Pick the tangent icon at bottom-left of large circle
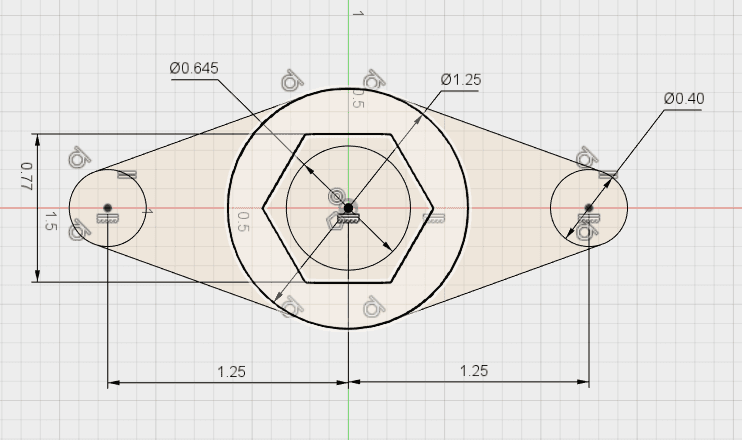 coord(290,308)
